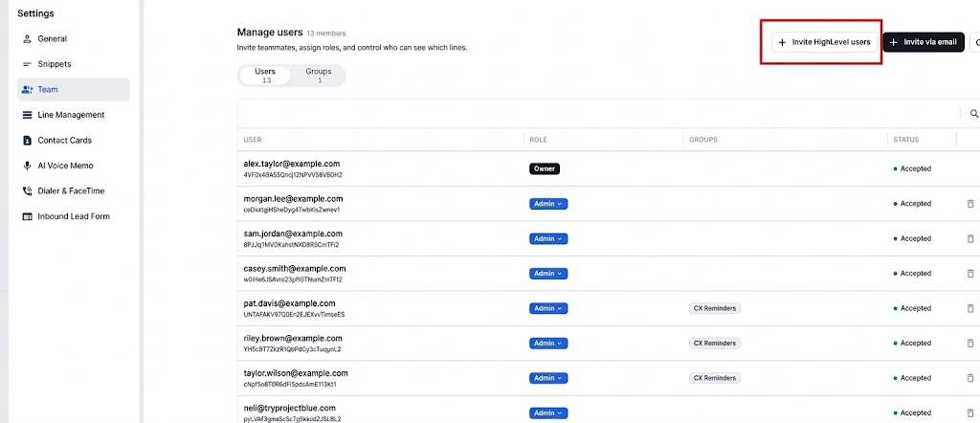Click the GROUPS column header
Viewport: 980px width, 423px height.
point(703,140)
